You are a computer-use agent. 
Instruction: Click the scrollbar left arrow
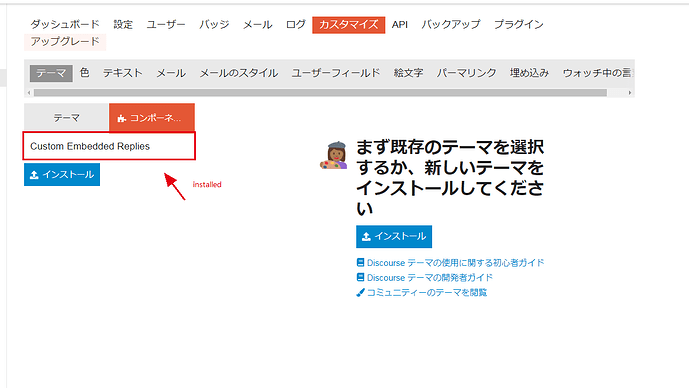[x=29, y=93]
